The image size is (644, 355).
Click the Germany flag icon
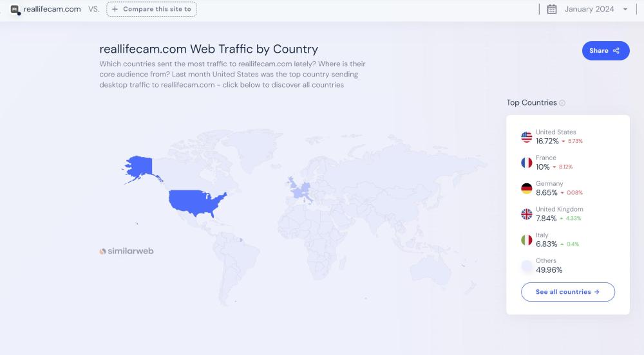point(527,188)
